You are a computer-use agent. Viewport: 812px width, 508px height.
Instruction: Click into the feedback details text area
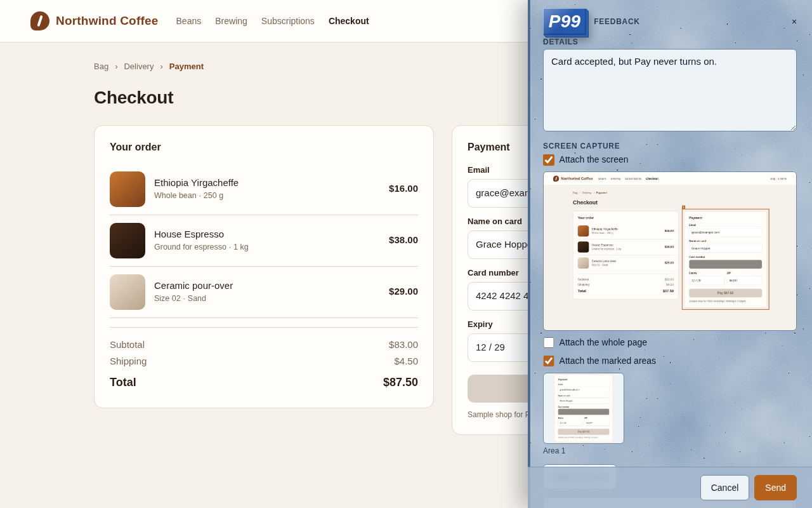(x=670, y=90)
